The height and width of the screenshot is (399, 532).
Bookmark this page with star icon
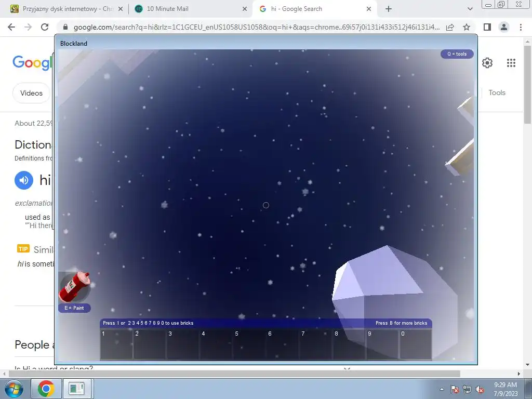[467, 27]
